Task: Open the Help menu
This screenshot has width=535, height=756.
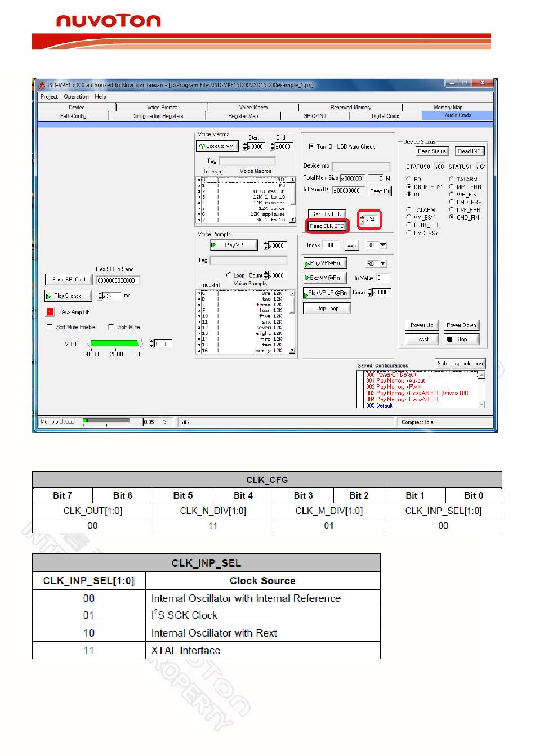Action: click(x=100, y=97)
